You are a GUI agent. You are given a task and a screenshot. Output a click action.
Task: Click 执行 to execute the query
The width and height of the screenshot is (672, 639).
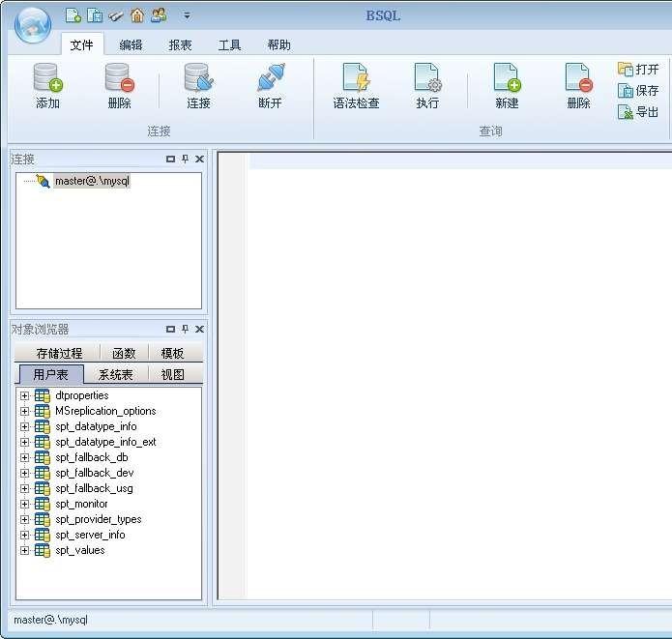coord(427,86)
